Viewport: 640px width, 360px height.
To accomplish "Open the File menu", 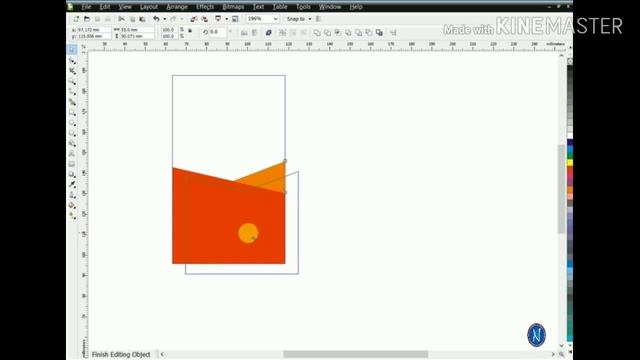I will point(86,7).
